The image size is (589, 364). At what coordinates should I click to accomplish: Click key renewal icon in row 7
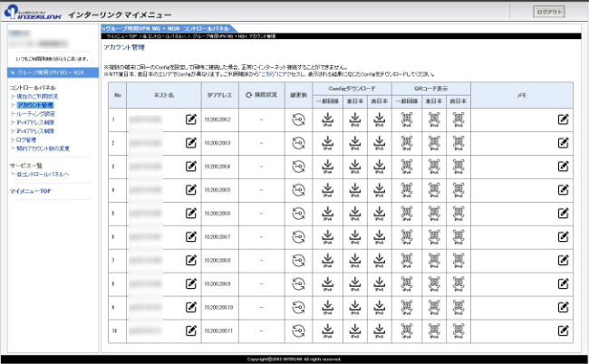299,260
